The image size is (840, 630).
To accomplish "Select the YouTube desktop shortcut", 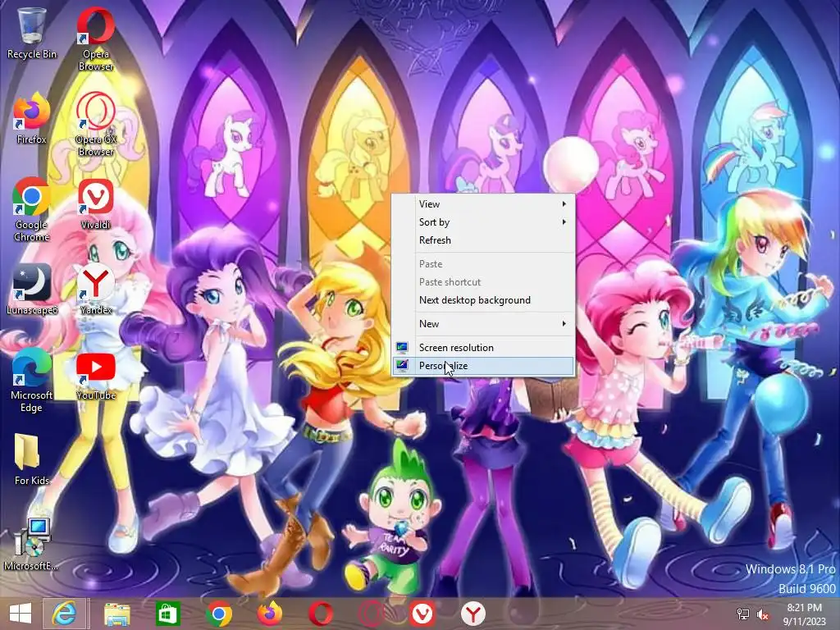I will pyautogui.click(x=95, y=375).
